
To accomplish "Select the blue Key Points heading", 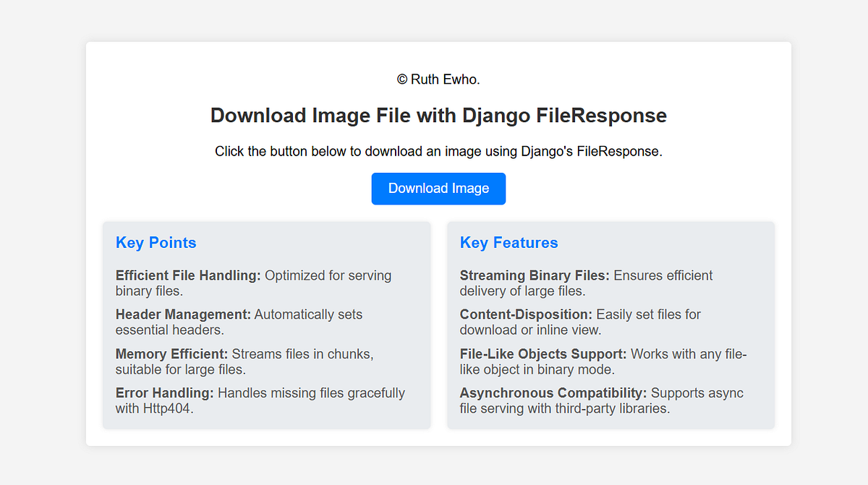I will tap(156, 243).
